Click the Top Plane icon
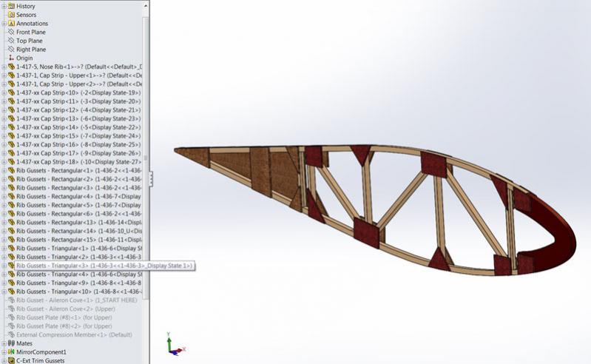The width and height of the screenshot is (591, 364). tap(11, 41)
